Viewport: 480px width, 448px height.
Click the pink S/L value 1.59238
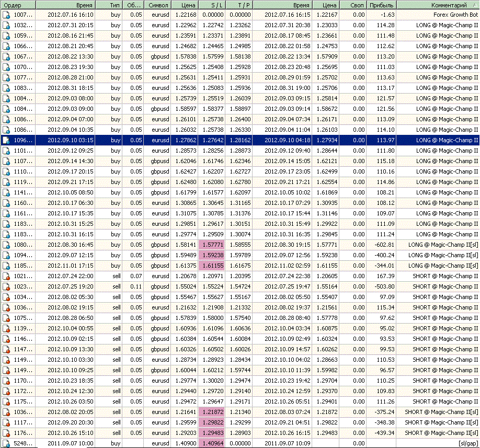(212, 255)
